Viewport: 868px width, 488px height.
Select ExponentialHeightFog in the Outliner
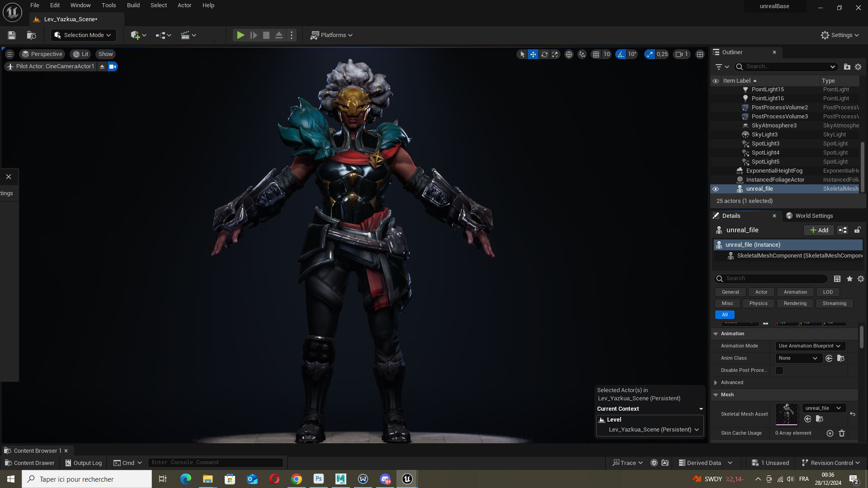(774, 171)
